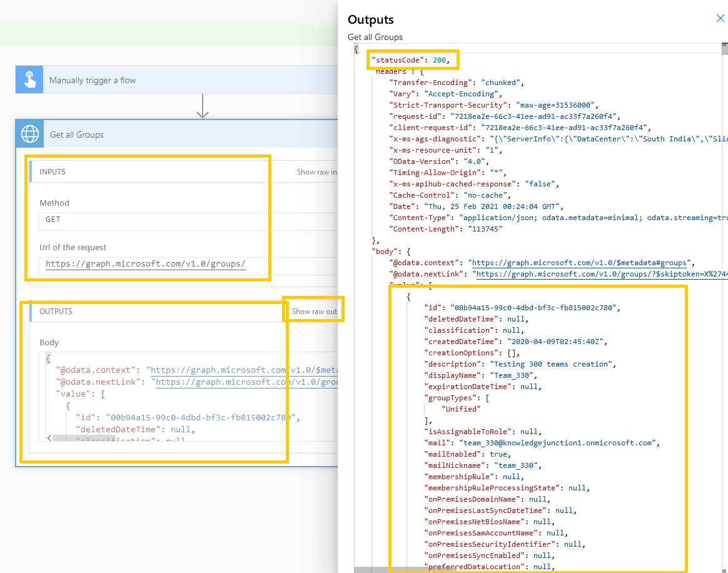This screenshot has width=728, height=573.
Task: Select "id" value in Outputs panel
Action: pyautogui.click(x=533, y=308)
